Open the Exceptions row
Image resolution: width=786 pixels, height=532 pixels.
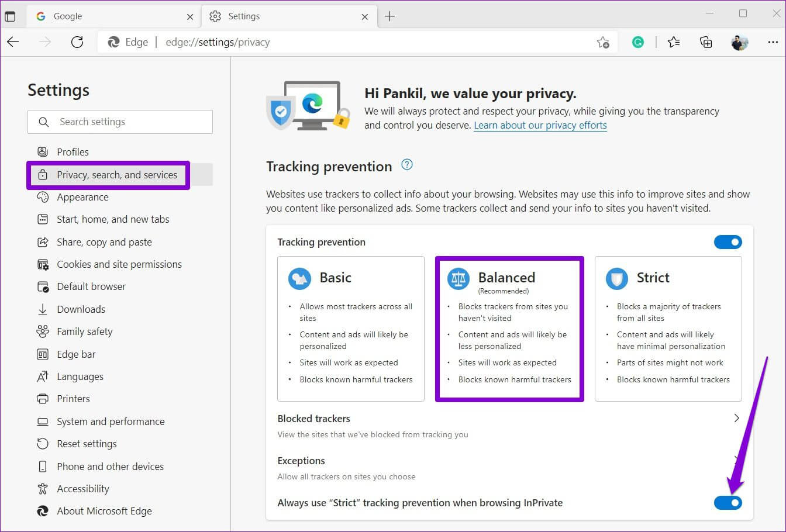click(509, 468)
